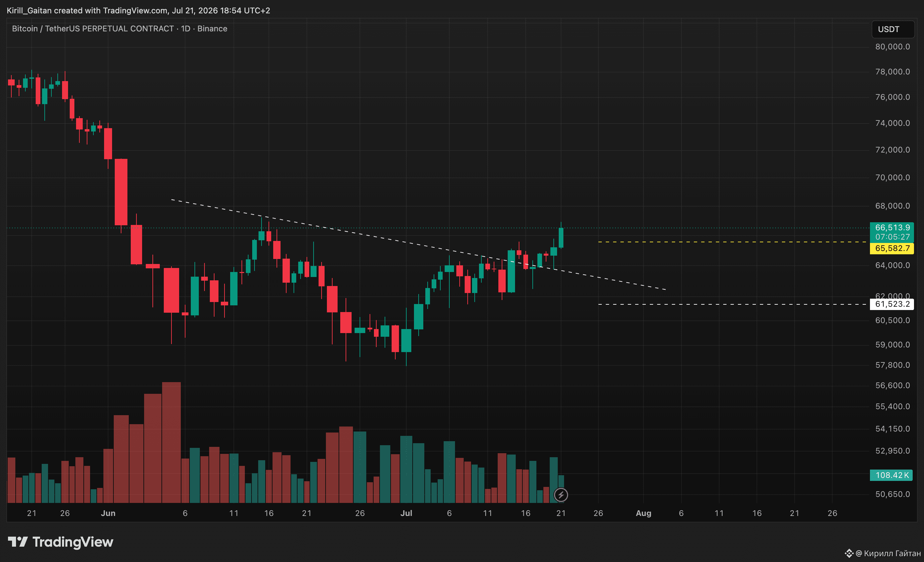Select the yellow 65,582.7 price label
The height and width of the screenshot is (562, 924).
892,248
